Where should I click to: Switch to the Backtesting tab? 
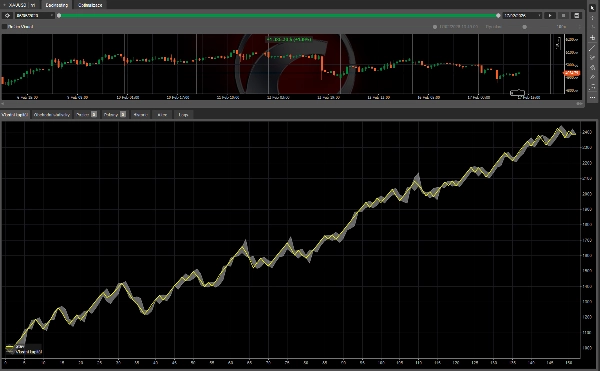[x=57, y=5]
